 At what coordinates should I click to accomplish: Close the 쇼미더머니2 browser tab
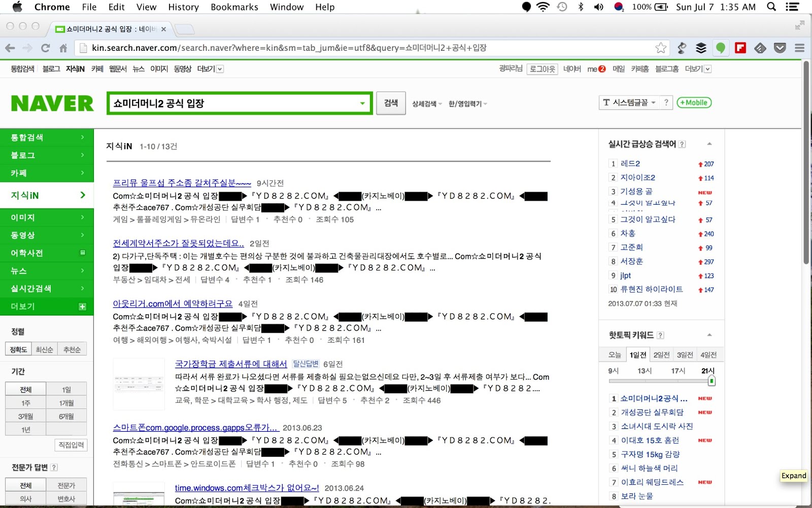163,29
